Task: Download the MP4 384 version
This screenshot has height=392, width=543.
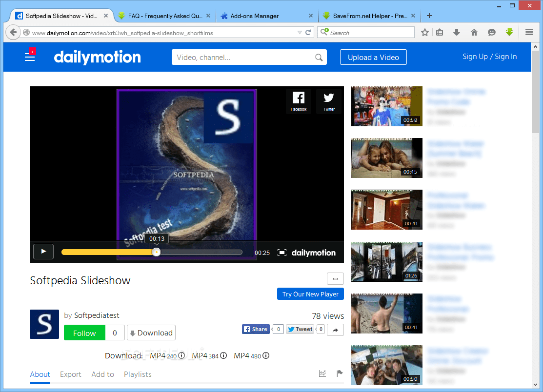Action: (x=205, y=355)
